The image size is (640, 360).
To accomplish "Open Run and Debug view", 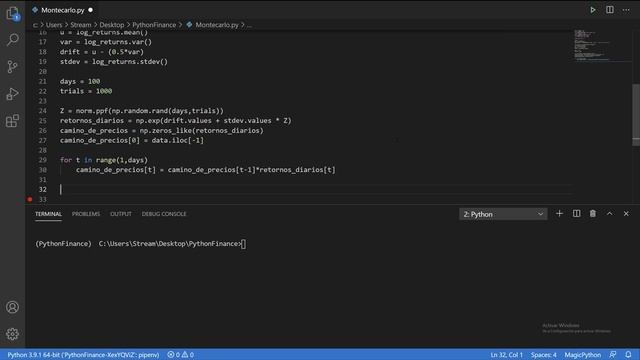I will (x=13, y=94).
